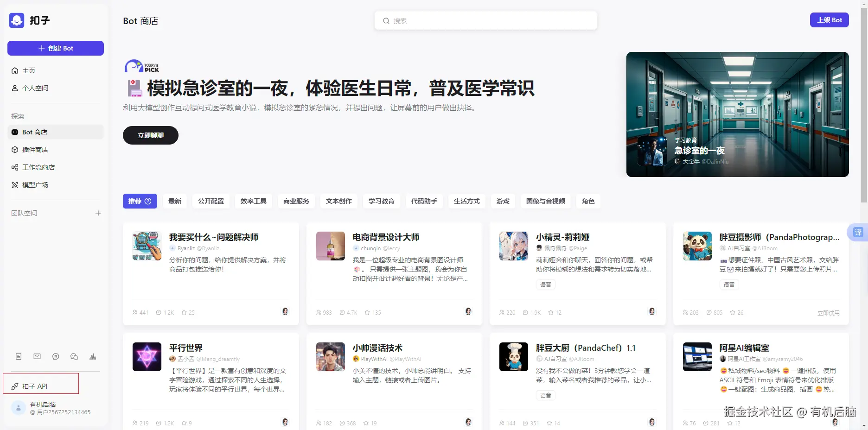Open the 我要买什么~问题解决师 card thumbnail

(x=147, y=246)
